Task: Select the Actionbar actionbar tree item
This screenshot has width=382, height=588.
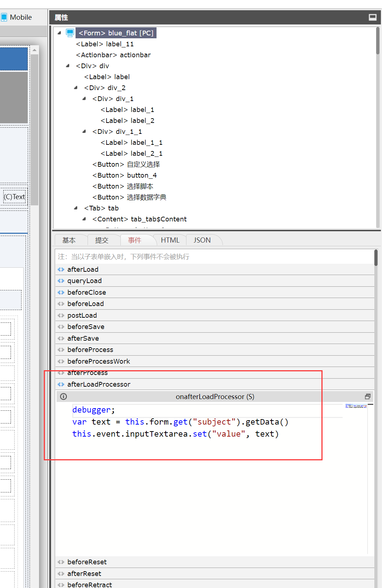Action: pos(113,55)
